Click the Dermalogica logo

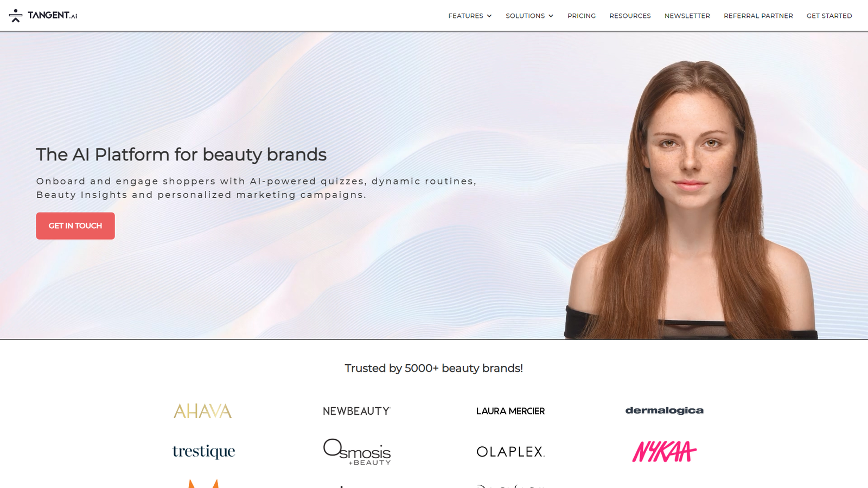tap(665, 410)
